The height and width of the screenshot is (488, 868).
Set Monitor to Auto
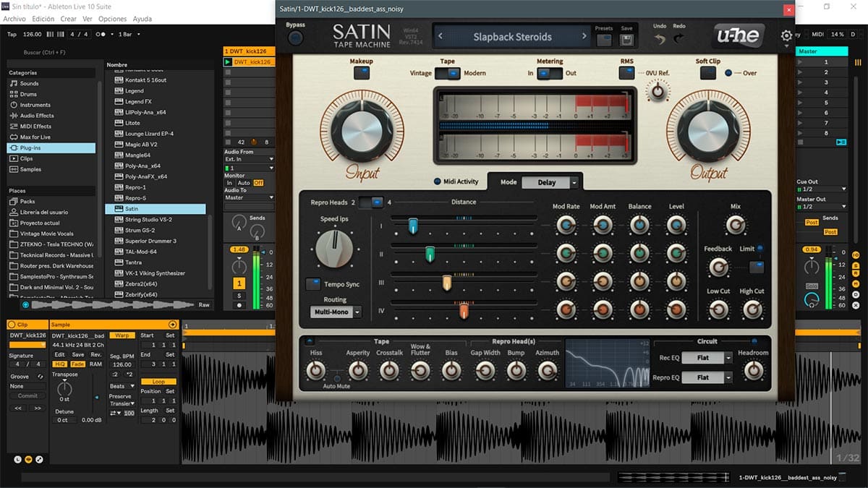[244, 183]
